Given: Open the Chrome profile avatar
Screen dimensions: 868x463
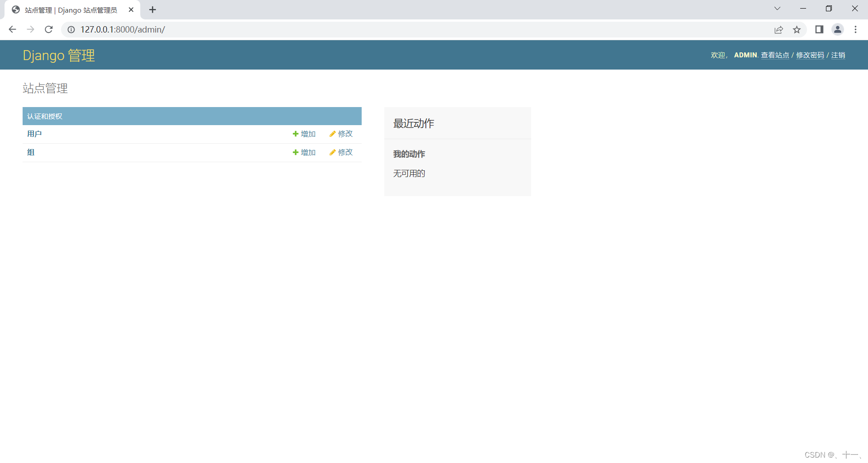Looking at the screenshot, I should point(838,29).
